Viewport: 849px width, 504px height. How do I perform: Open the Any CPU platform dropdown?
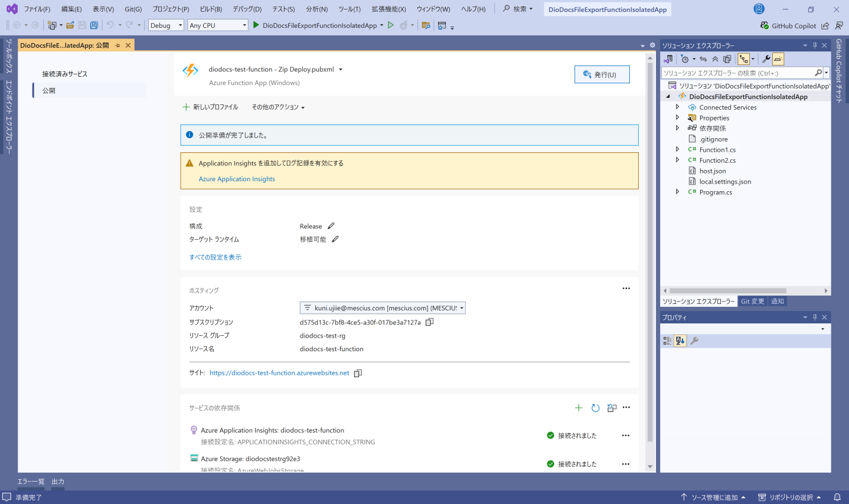[218, 25]
